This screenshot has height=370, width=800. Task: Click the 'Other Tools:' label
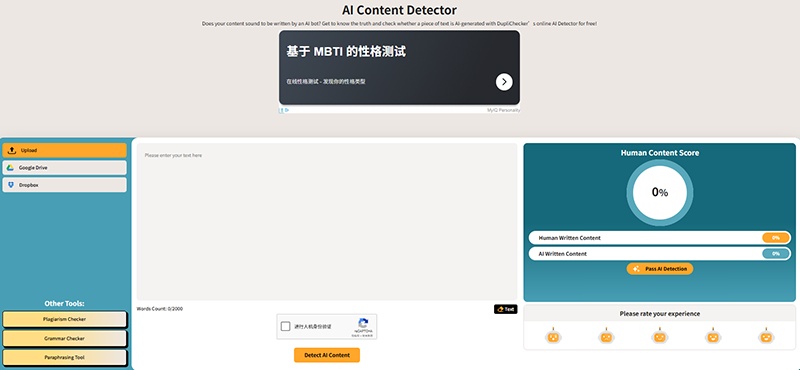pos(64,304)
